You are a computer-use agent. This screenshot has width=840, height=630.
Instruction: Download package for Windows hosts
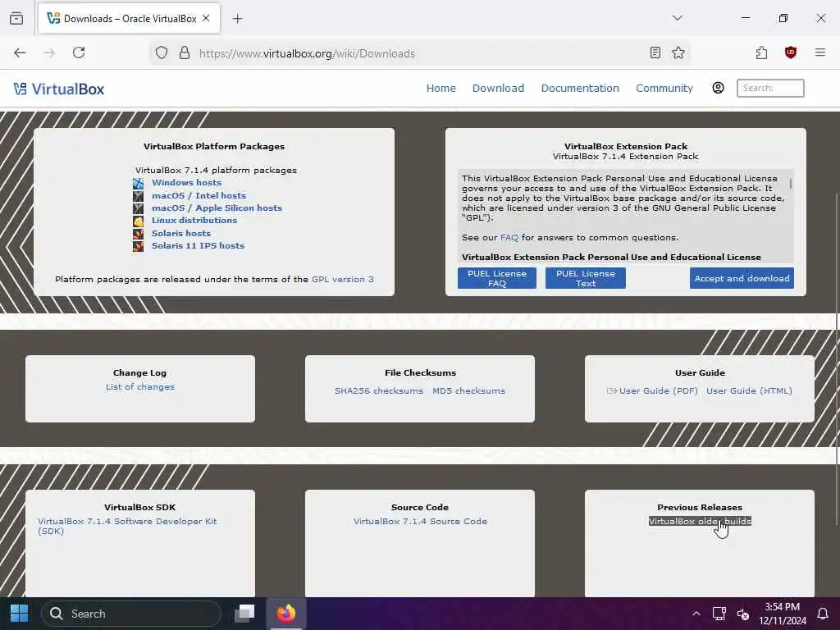186,183
